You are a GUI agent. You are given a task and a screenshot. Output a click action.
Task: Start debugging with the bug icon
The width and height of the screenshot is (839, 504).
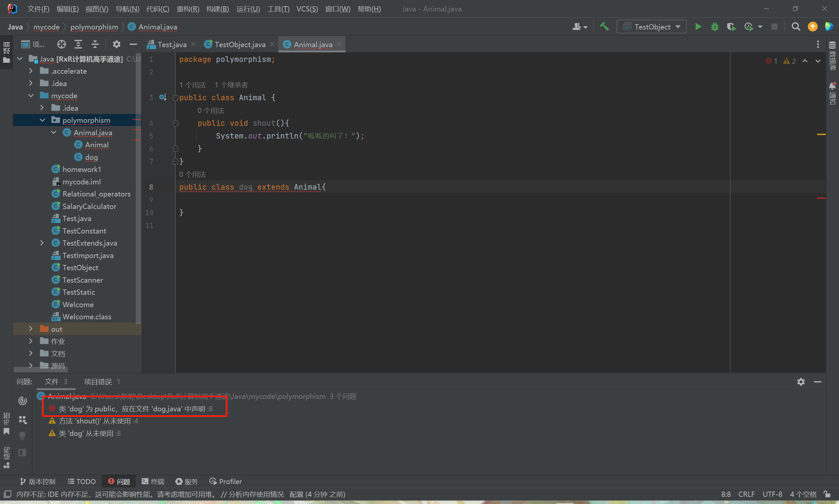click(x=715, y=27)
